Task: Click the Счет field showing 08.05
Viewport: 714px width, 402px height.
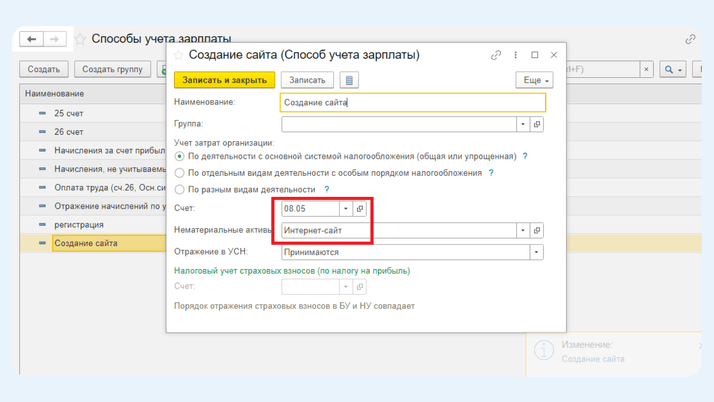Action: click(x=311, y=209)
